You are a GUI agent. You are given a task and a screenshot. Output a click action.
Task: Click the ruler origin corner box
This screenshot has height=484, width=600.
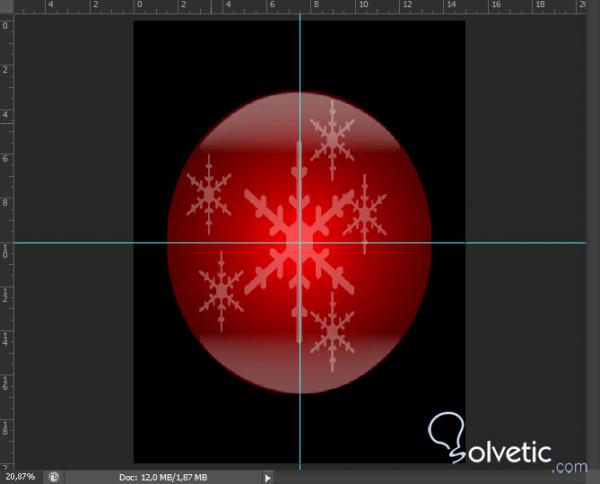pyautogui.click(x=7, y=7)
